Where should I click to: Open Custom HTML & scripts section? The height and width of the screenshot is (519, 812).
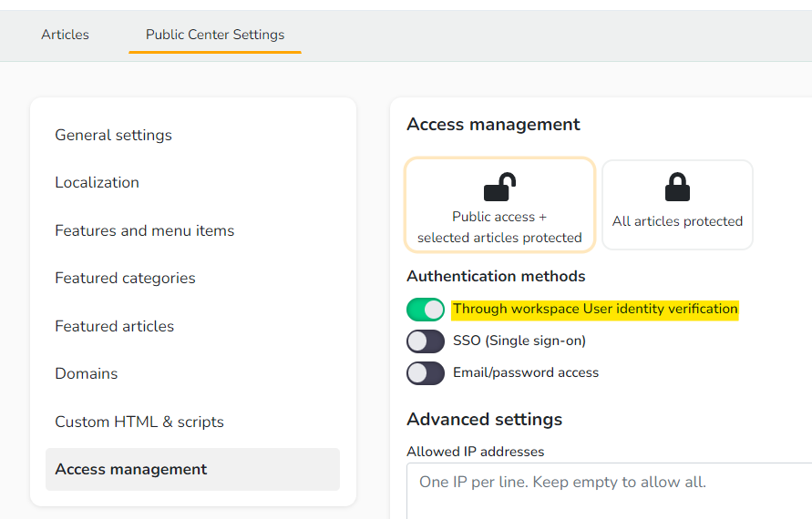[139, 422]
